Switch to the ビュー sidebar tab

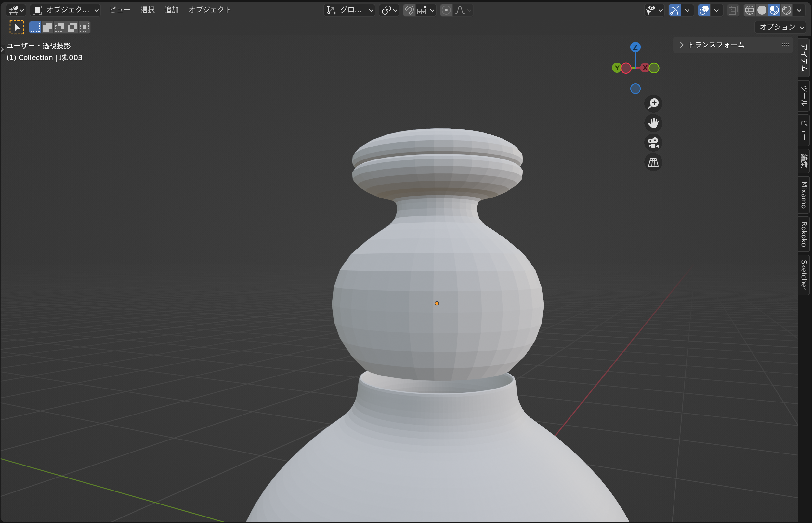pos(804,130)
